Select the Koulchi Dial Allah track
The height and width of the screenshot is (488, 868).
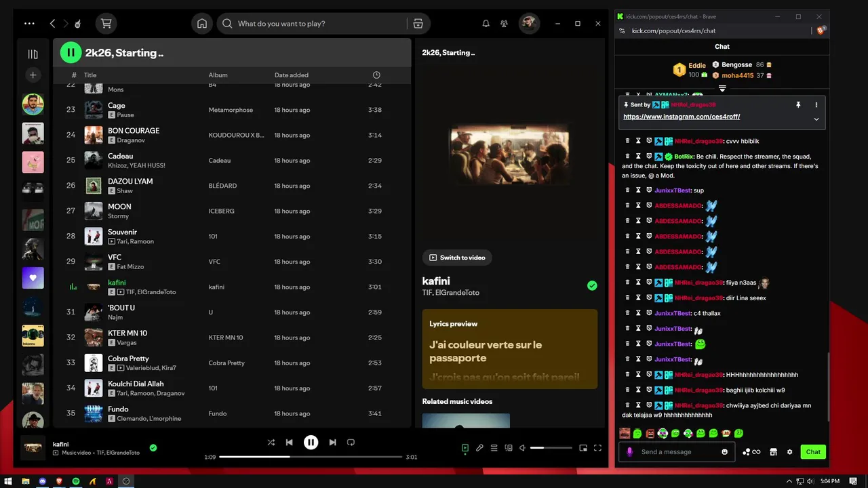pos(232,388)
